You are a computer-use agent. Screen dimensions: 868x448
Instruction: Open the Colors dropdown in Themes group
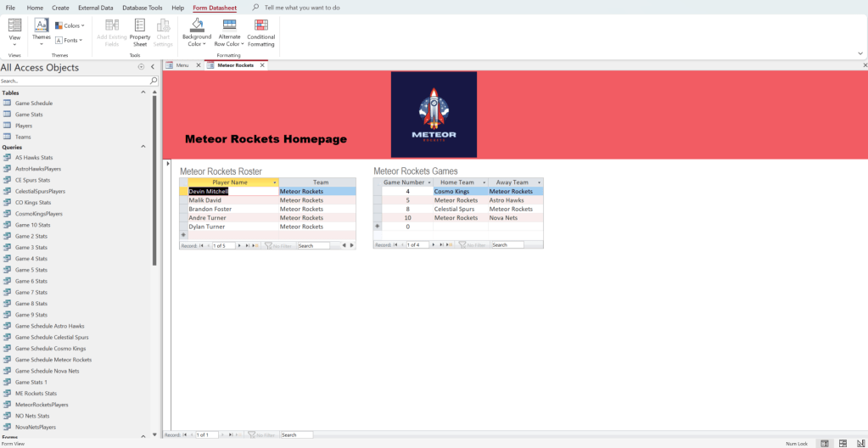click(70, 25)
